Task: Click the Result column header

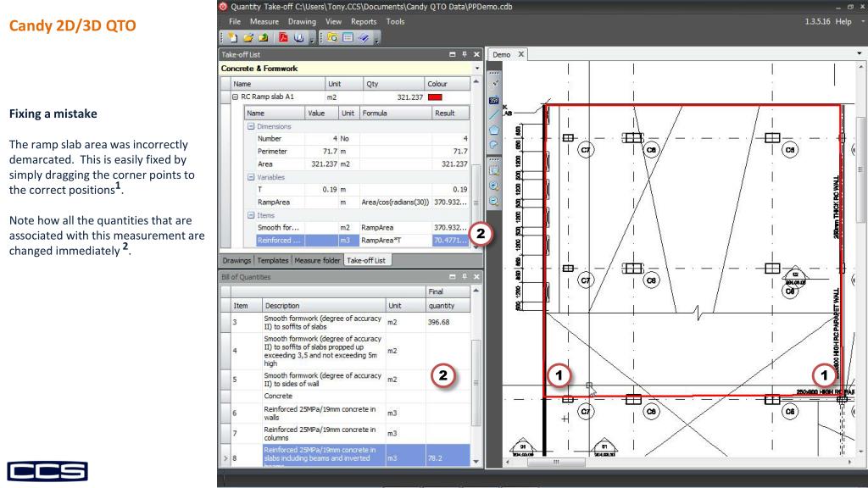Action: pos(451,113)
